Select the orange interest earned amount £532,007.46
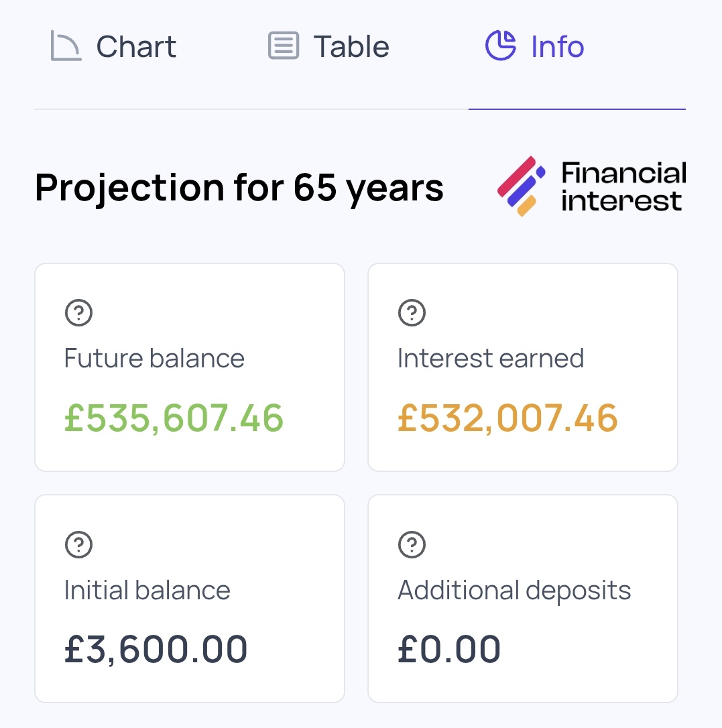Image resolution: width=722 pixels, height=728 pixels. pyautogui.click(x=507, y=418)
